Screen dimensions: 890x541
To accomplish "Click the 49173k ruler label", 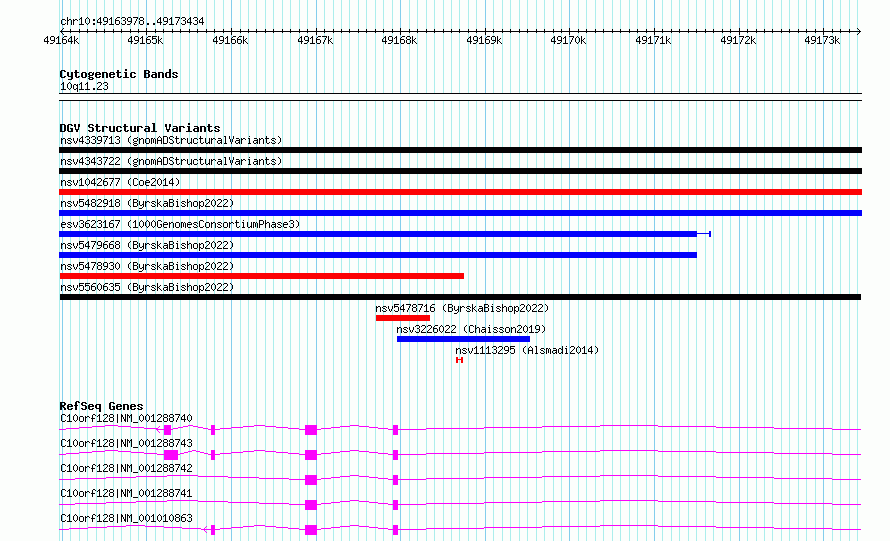I will click(x=822, y=40).
